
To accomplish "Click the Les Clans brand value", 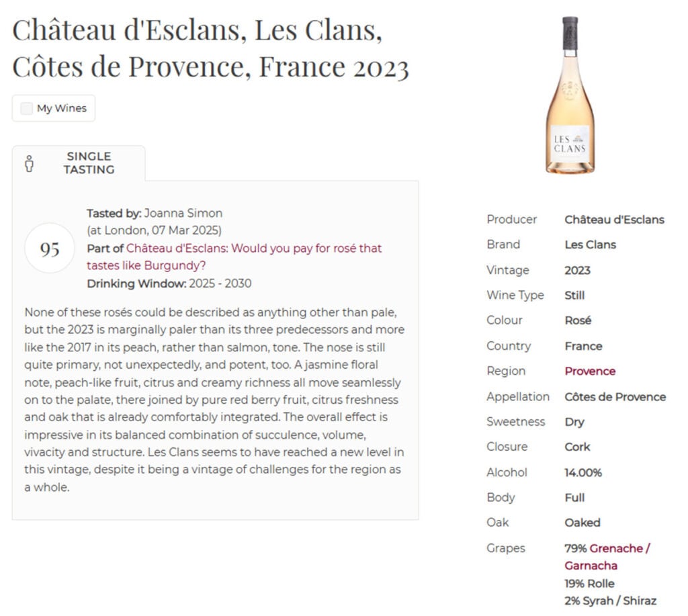I will coord(590,245).
